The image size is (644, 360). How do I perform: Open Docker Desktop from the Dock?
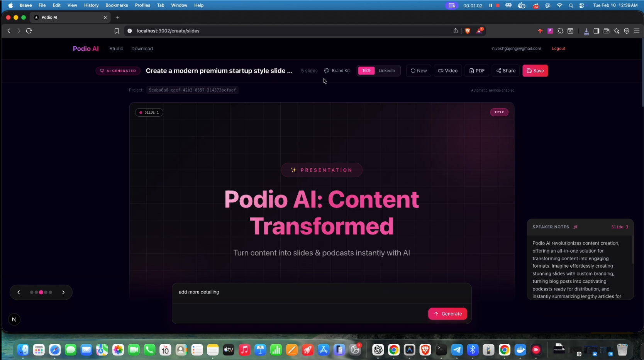[x=520, y=350]
